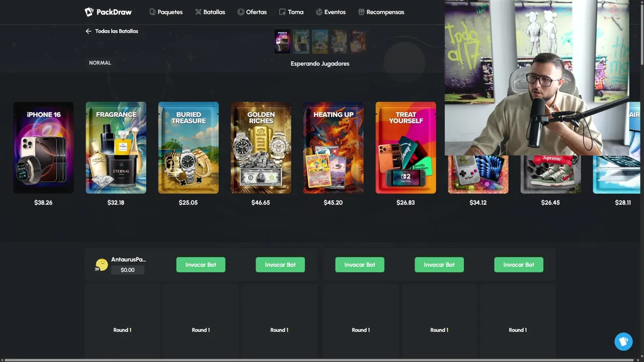Select the Heating Up pack card
This screenshot has width=644, height=362.
tap(333, 148)
